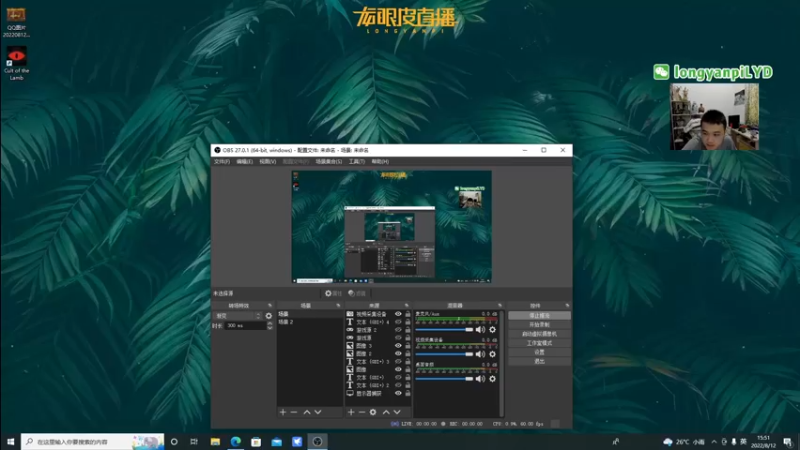Open Cult of the Lamb desktop shortcut
This screenshot has height=450, width=800.
pos(16,63)
